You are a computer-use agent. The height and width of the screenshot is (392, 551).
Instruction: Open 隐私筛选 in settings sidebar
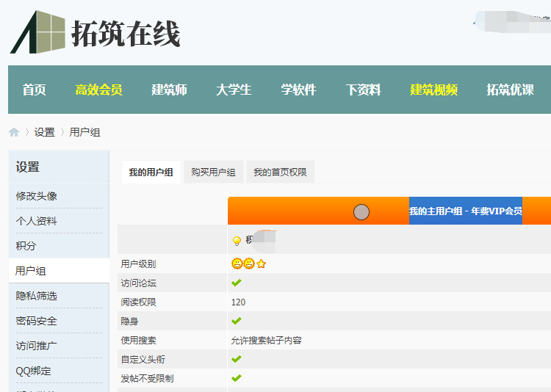click(x=37, y=296)
